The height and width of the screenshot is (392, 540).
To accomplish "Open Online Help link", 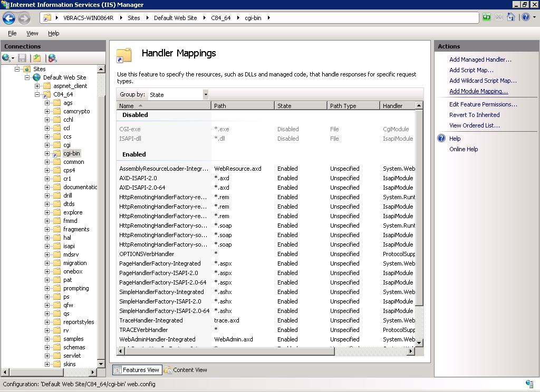I will [464, 149].
